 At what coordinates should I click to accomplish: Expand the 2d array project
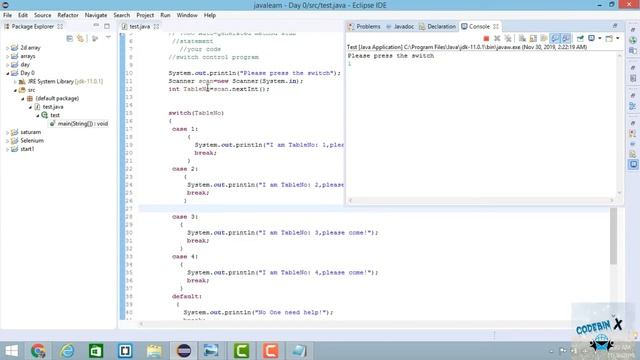click(7, 48)
